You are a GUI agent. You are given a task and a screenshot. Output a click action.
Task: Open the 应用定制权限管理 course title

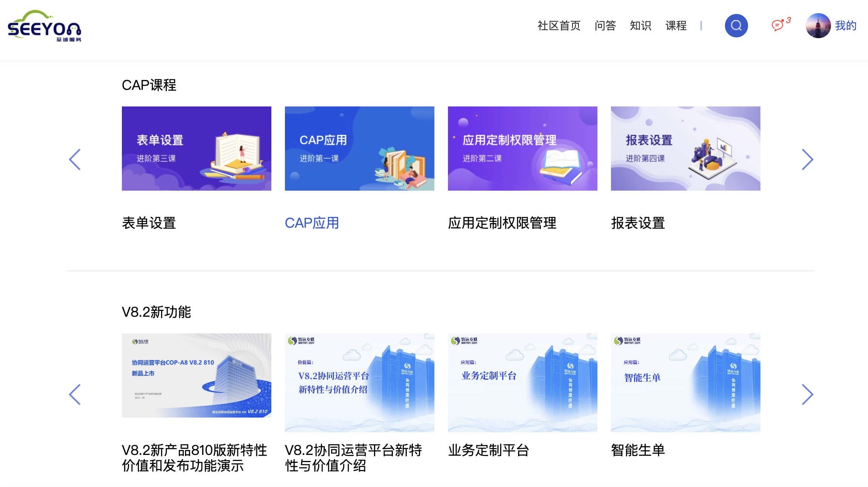point(502,223)
